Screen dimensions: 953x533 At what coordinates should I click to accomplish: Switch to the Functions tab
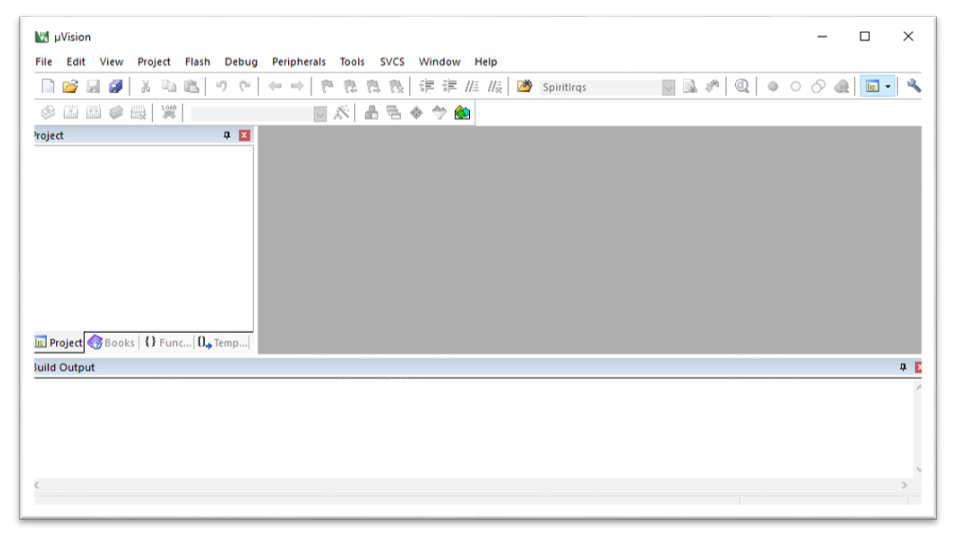(x=167, y=343)
